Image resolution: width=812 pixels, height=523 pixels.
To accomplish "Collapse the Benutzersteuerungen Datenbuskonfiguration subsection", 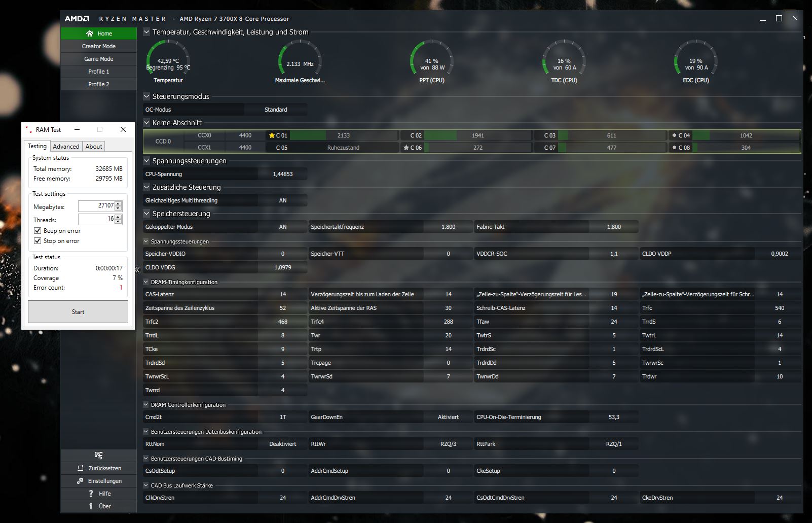I will pyautogui.click(x=146, y=432).
